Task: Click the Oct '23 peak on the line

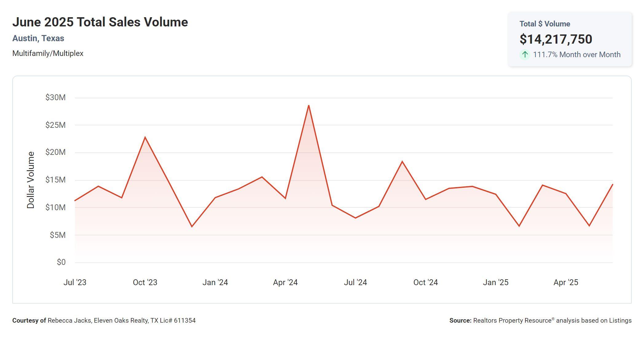Action: coord(145,137)
